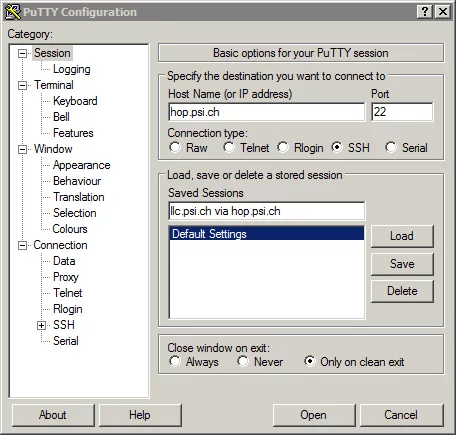
Task: Expand the SSH tree node
Action: coord(41,325)
